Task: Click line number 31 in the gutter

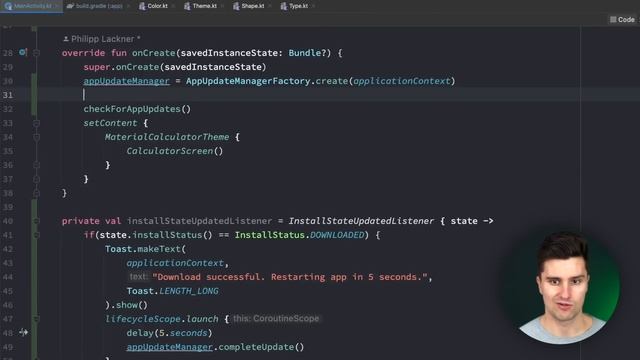Action: tap(8, 95)
